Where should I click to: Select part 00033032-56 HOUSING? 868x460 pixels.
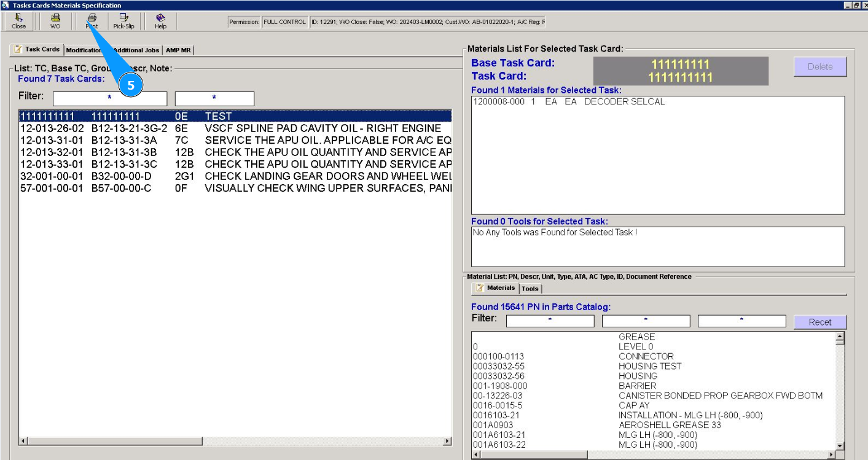pos(654,376)
